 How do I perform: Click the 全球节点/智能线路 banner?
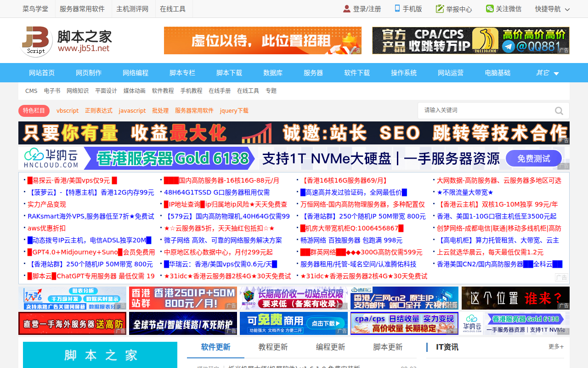point(183,323)
